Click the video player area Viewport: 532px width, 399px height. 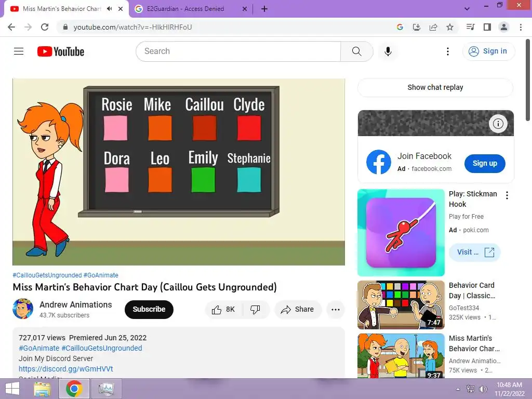[x=179, y=172]
